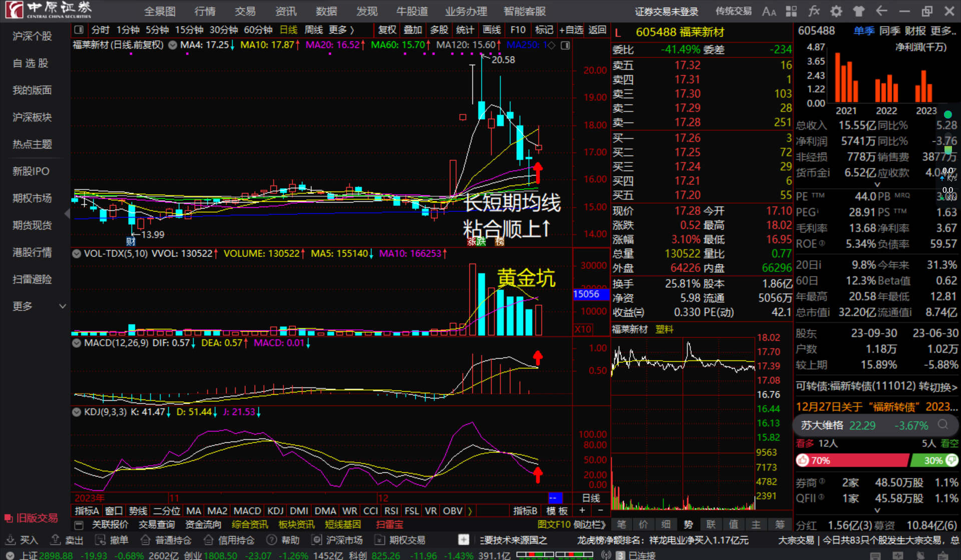Toggle KDJ indicator circle
Screen dimensions: 961x560
[x=77, y=412]
